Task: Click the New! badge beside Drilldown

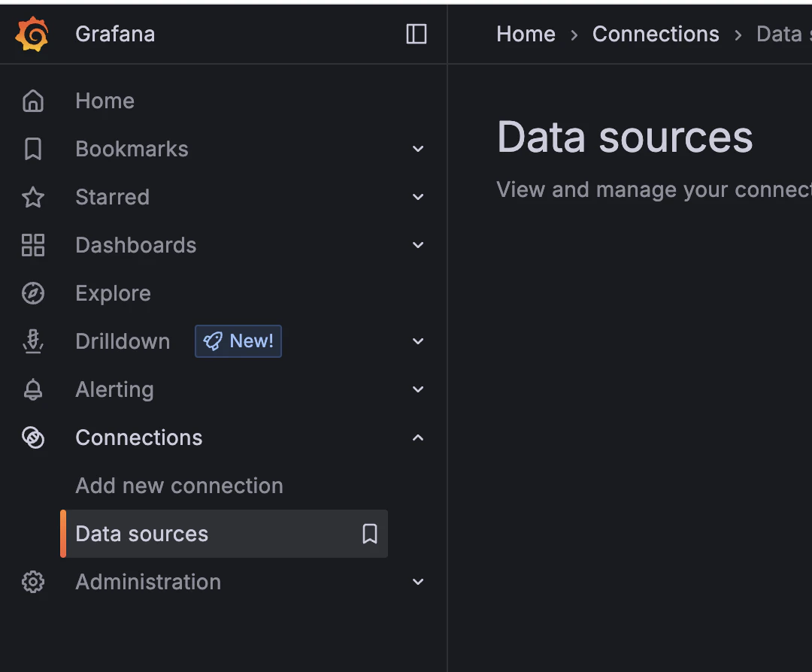Action: click(x=238, y=341)
